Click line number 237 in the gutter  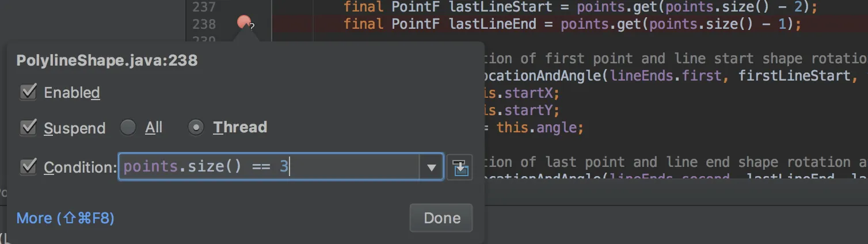pyautogui.click(x=204, y=7)
